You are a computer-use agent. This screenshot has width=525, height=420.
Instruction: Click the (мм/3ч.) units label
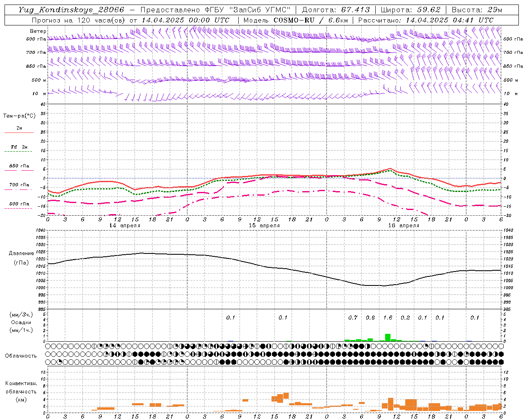point(21,315)
